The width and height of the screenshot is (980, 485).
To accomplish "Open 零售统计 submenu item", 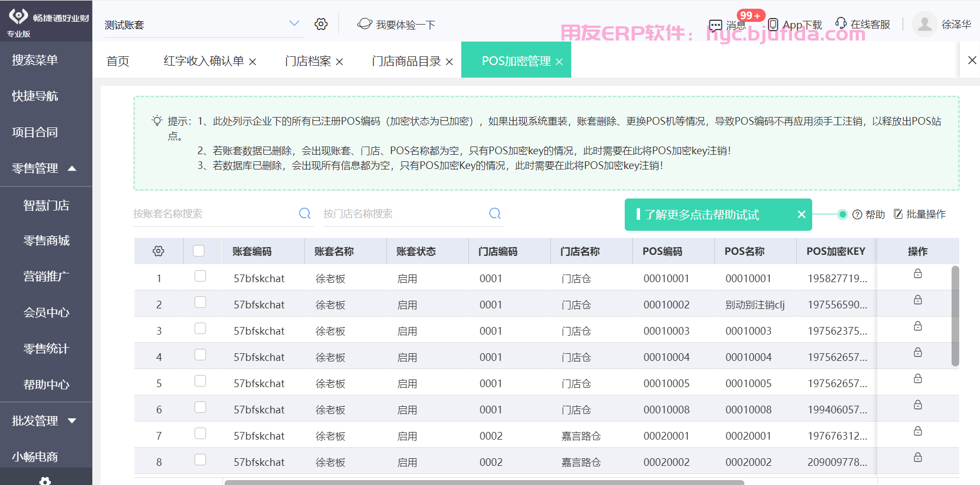I will click(x=46, y=349).
